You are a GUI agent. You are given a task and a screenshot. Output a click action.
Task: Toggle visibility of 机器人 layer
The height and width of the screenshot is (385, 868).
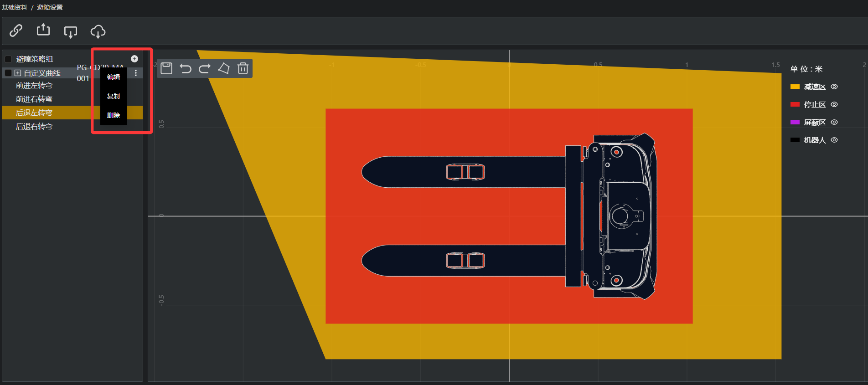[x=834, y=140]
